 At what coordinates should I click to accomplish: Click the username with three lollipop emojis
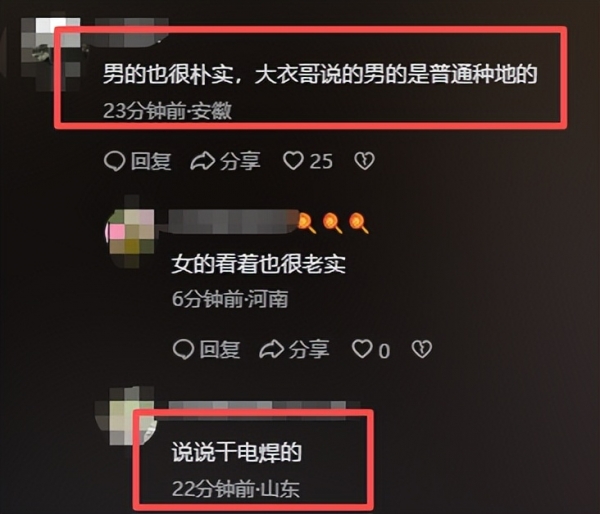pos(269,222)
